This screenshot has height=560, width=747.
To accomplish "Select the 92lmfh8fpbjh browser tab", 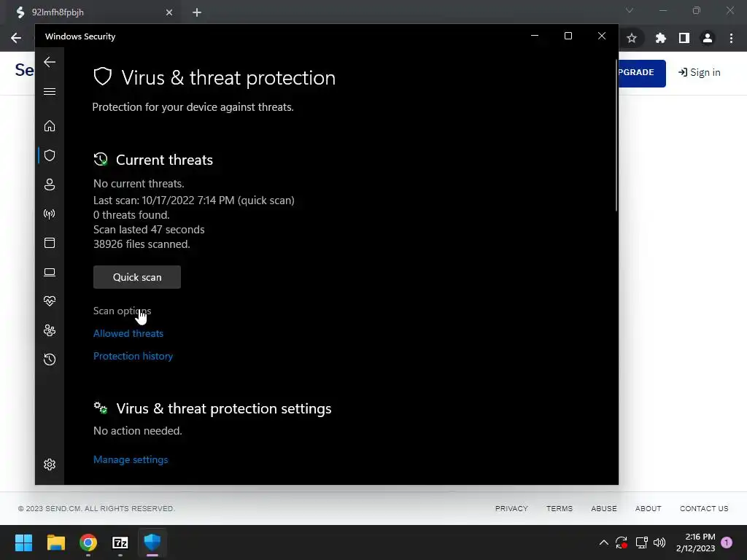I will coord(90,12).
